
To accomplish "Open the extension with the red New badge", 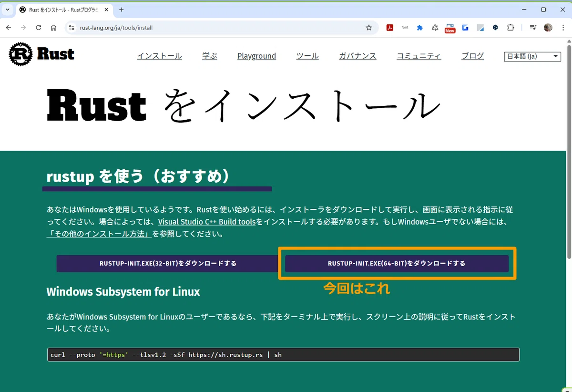I will 450,28.
